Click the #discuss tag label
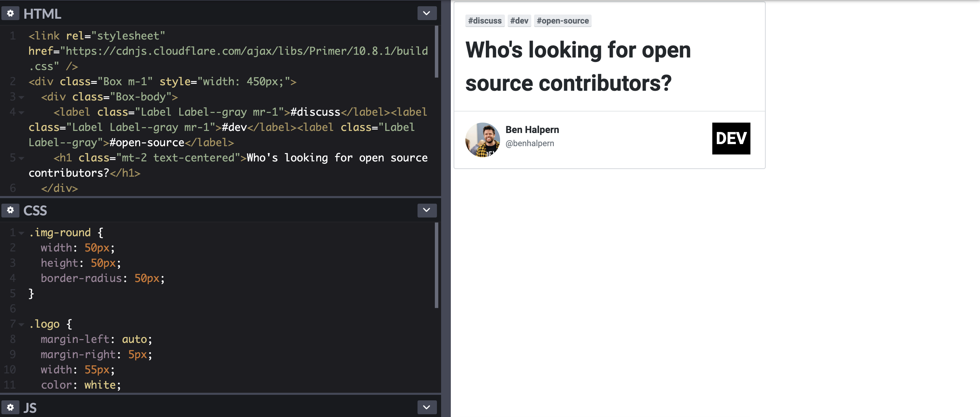This screenshot has width=980, height=417. (x=485, y=21)
